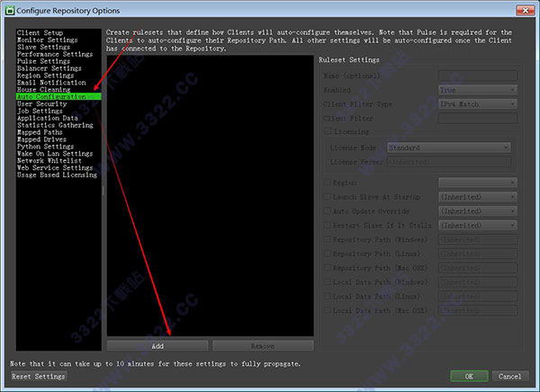Expand the Restart Slave If It Stalls dropdown
540x392 pixels.
tap(477, 226)
